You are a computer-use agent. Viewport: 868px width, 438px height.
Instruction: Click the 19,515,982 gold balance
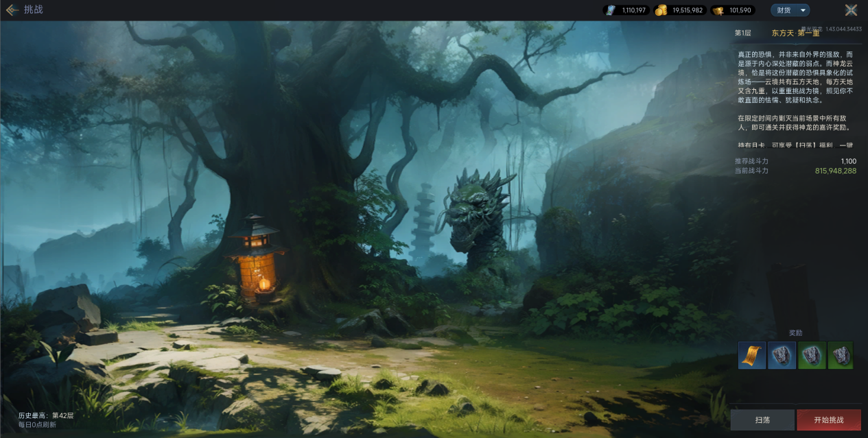688,10
